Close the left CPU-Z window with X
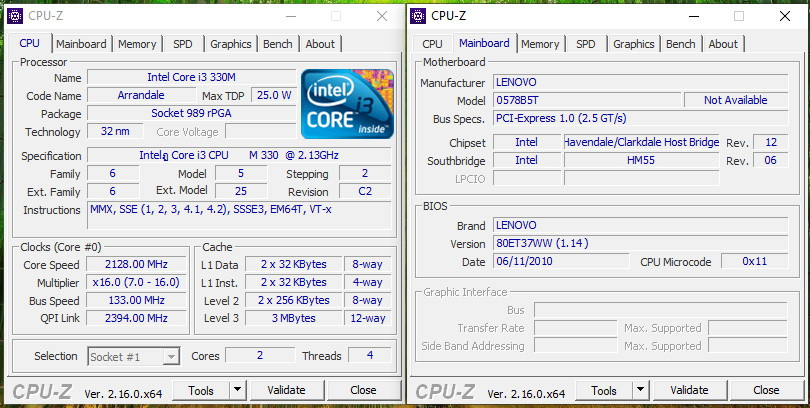Viewport: 810px width, 408px height. click(382, 16)
